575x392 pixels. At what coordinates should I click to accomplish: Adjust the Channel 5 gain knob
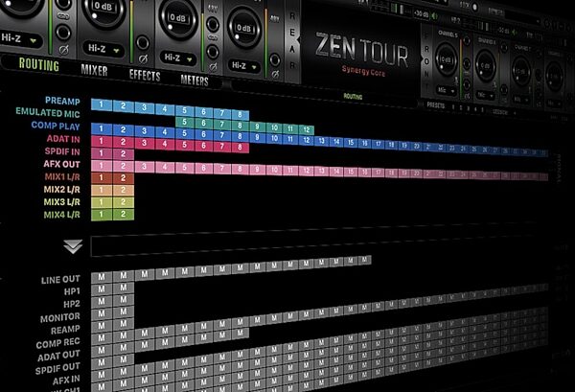pos(446,59)
